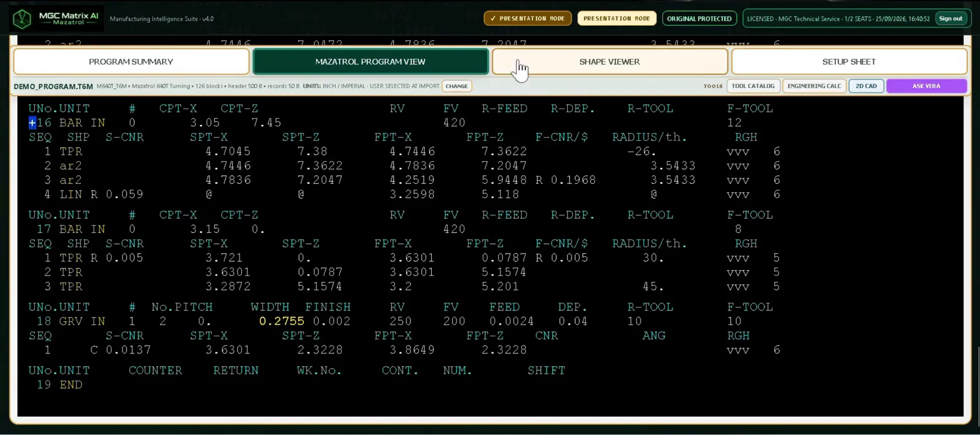Viewport: 980px width, 435px height.
Task: Click the radius value 45.
Action: click(653, 287)
